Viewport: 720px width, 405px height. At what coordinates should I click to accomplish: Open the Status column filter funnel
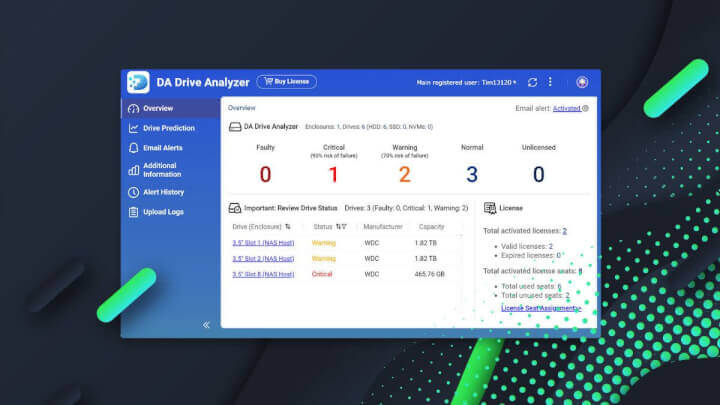click(x=343, y=226)
